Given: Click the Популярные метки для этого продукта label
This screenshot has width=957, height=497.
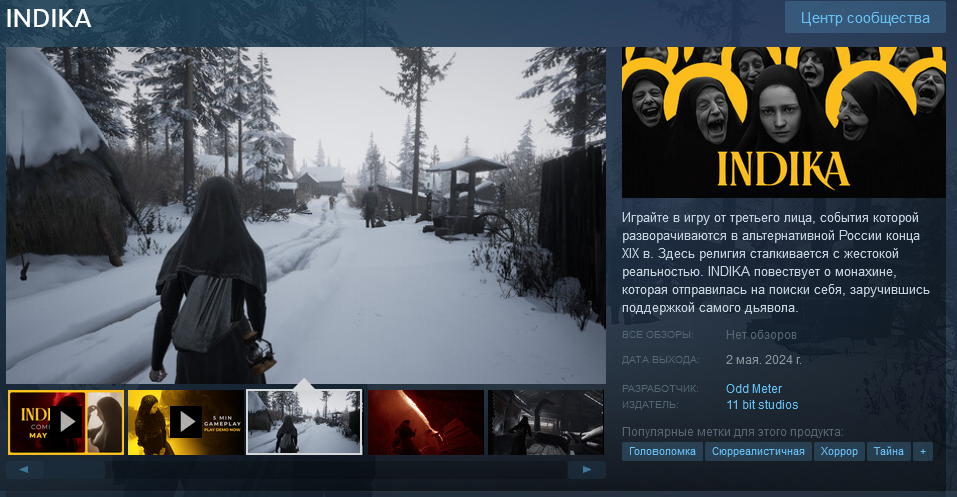Looking at the screenshot, I should pyautogui.click(x=732, y=432).
